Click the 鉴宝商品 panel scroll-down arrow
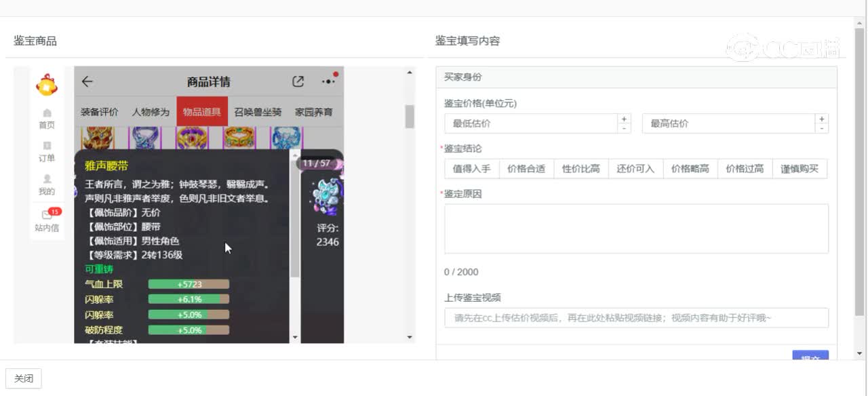 click(410, 337)
